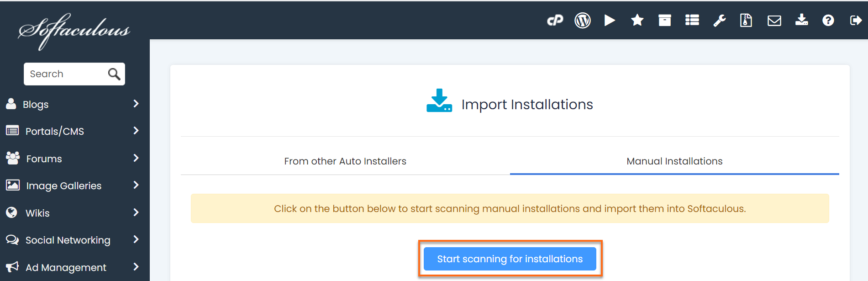Open the cPanel control panel icon
Screen dimensions: 868x281
tap(555, 21)
